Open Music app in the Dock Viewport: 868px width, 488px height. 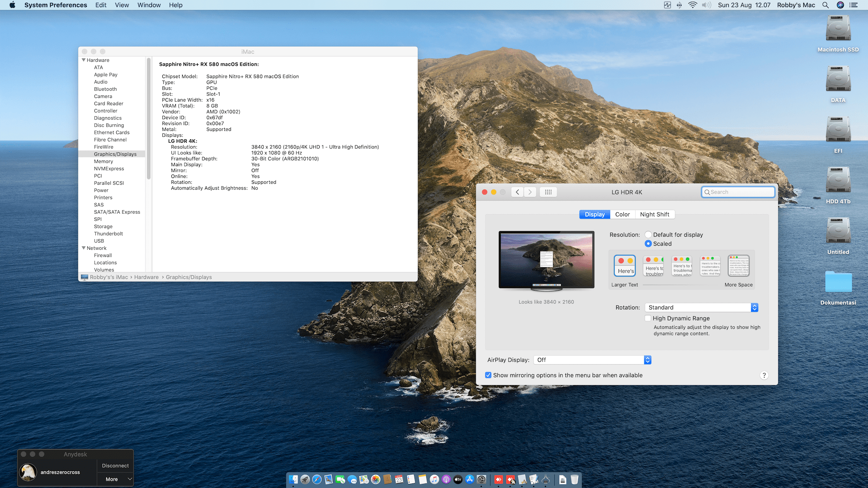pyautogui.click(x=434, y=479)
